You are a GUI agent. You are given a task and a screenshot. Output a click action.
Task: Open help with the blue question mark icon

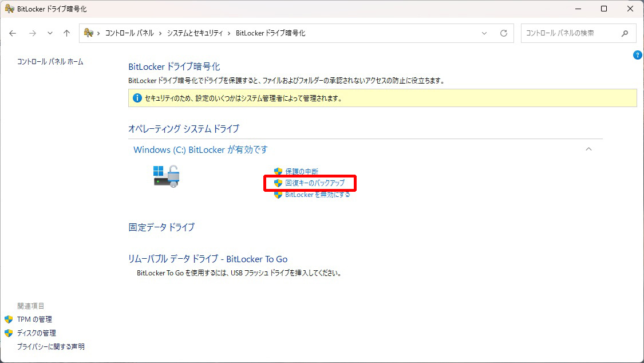point(638,55)
